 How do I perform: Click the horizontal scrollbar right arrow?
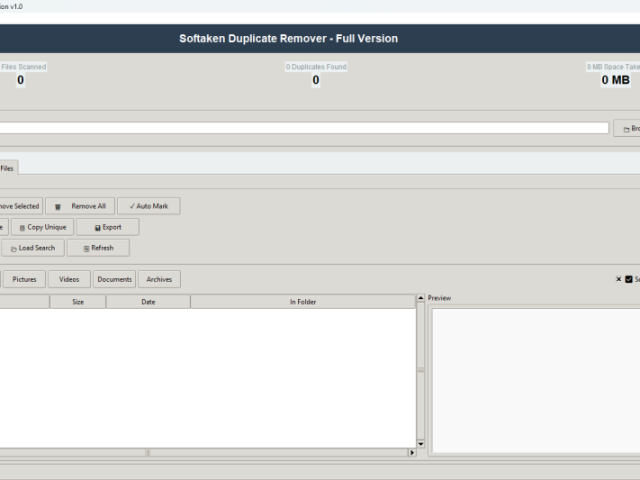coord(412,452)
